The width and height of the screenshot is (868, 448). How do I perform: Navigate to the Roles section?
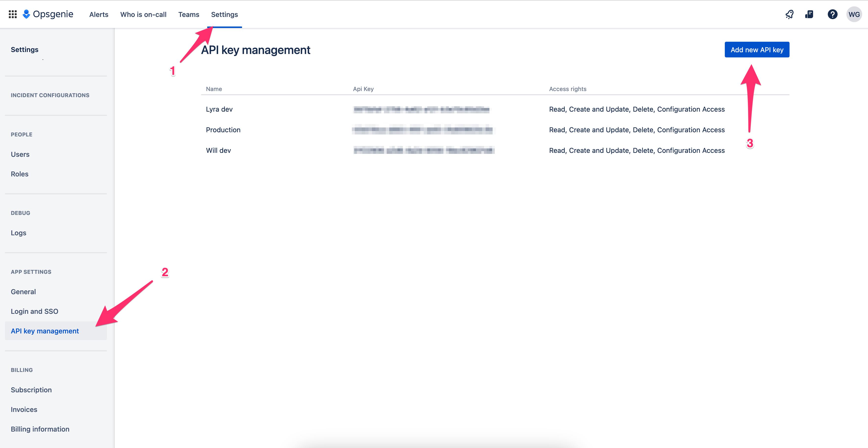(19, 173)
